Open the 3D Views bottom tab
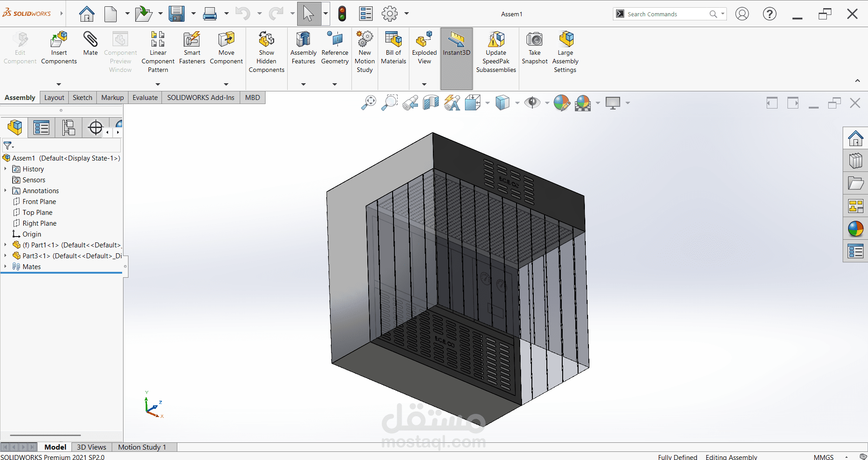Image resolution: width=868 pixels, height=460 pixels. (x=91, y=447)
